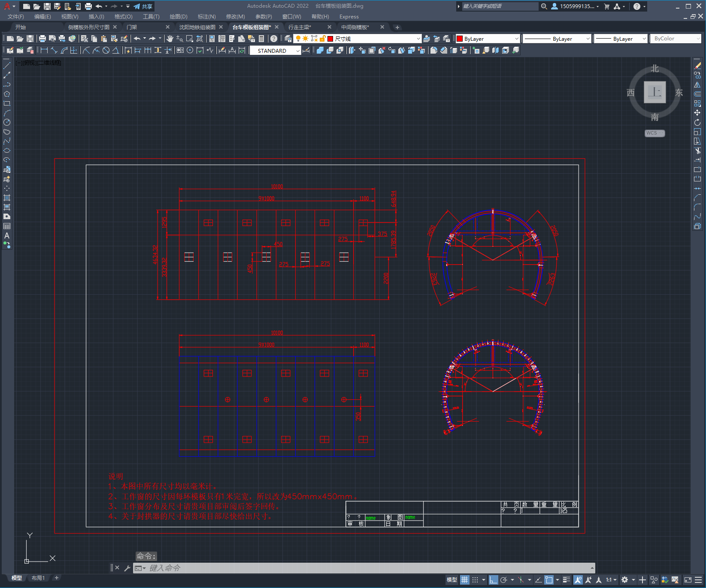Select the Rotate tool in right toolbar
Viewport: 706px width, 588px height.
click(x=697, y=122)
